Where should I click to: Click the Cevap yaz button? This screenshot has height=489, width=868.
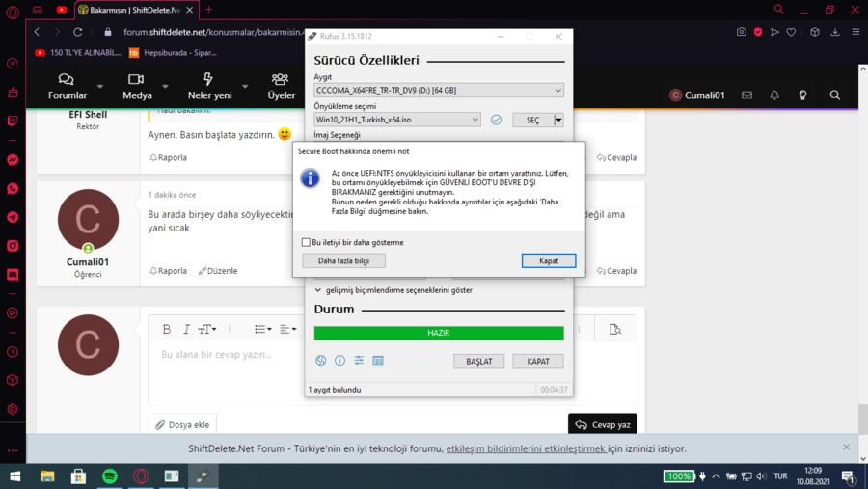click(x=602, y=424)
